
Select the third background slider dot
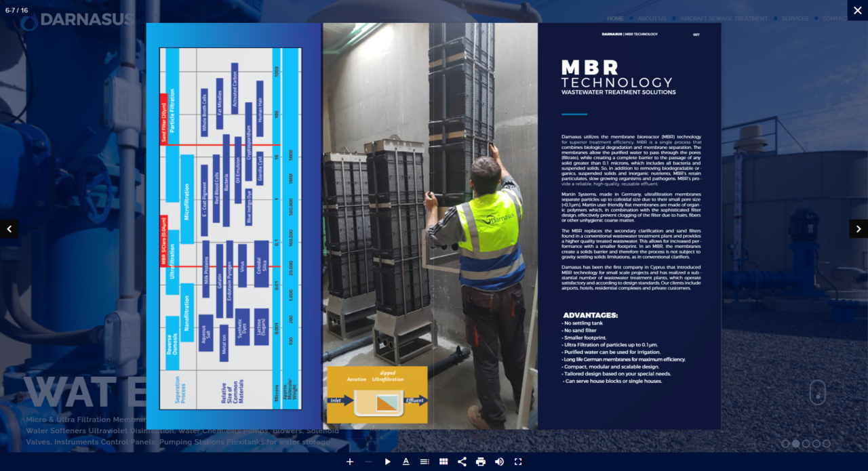coord(806,444)
